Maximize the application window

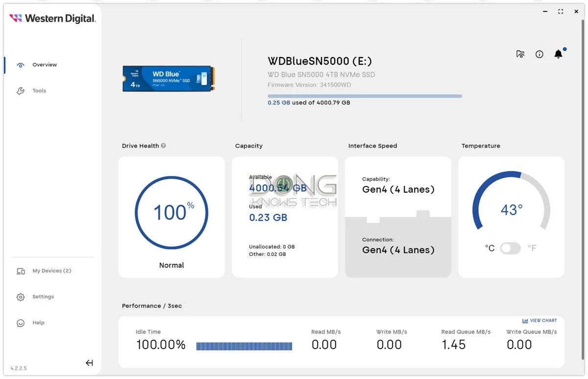pos(561,12)
